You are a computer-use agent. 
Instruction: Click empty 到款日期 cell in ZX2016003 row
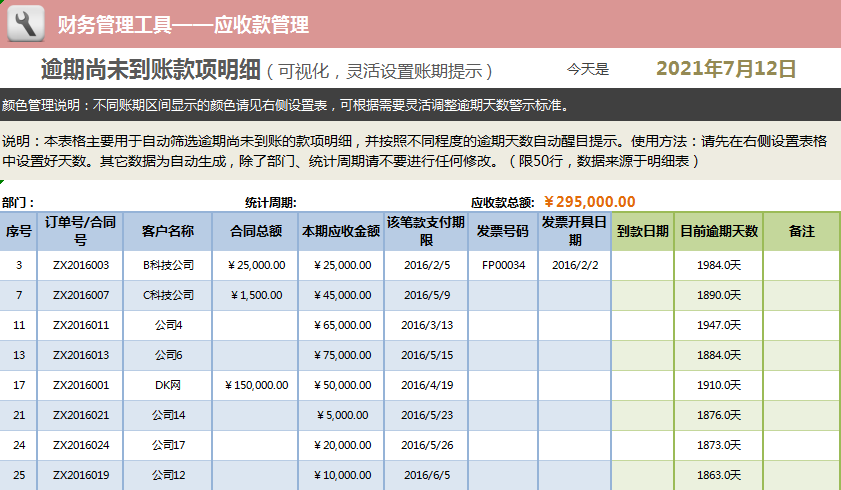pos(643,265)
